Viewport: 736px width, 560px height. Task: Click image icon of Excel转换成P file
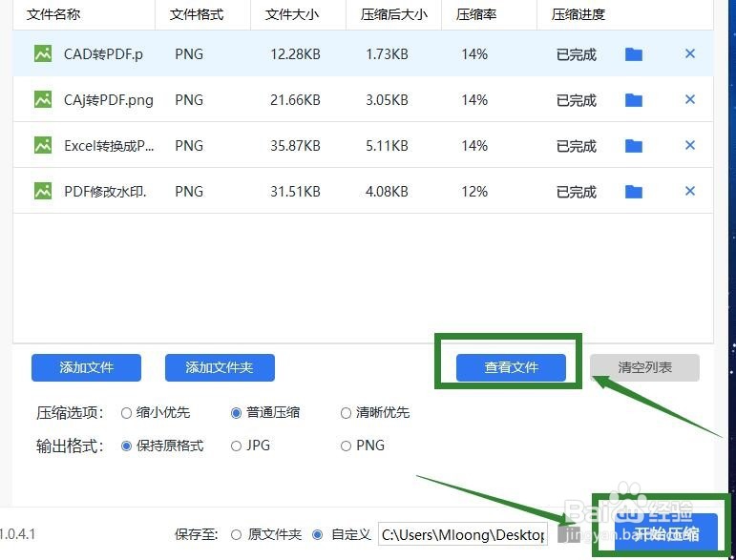pos(43,145)
